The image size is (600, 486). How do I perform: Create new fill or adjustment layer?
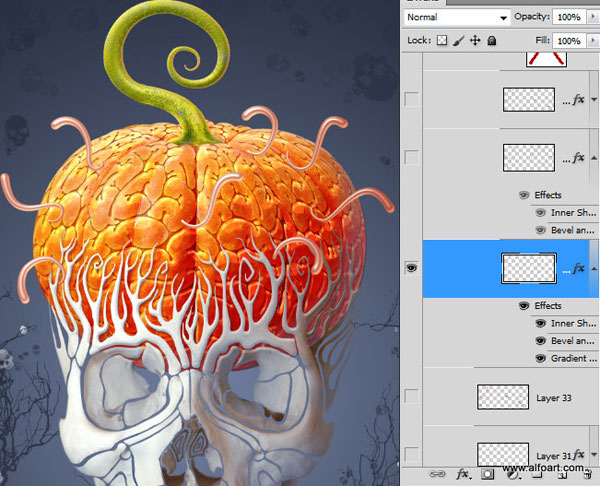tap(512, 475)
